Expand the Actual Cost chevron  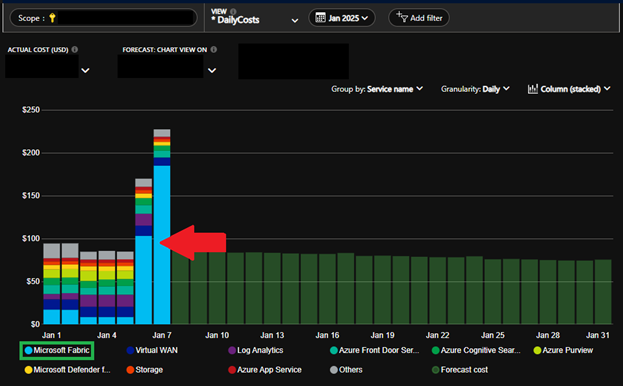pos(85,71)
